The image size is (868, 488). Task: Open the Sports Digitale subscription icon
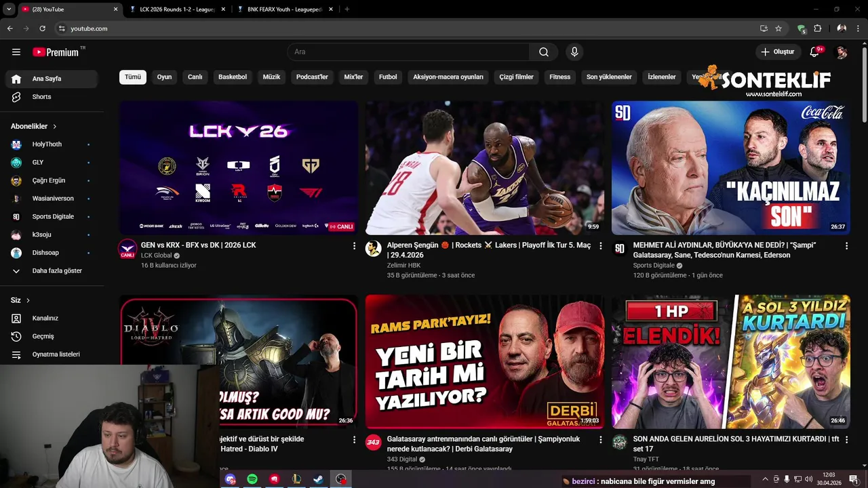16,217
